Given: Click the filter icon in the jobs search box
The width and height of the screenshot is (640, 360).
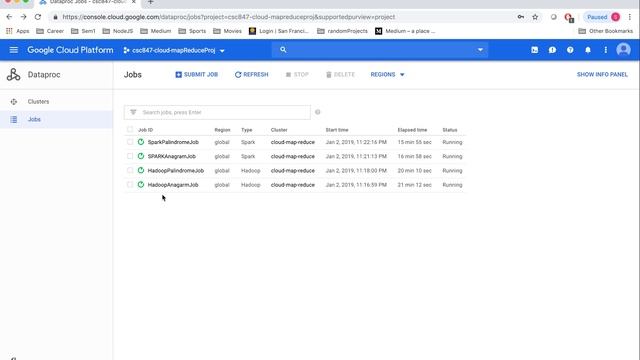Looking at the screenshot, I should [x=133, y=112].
